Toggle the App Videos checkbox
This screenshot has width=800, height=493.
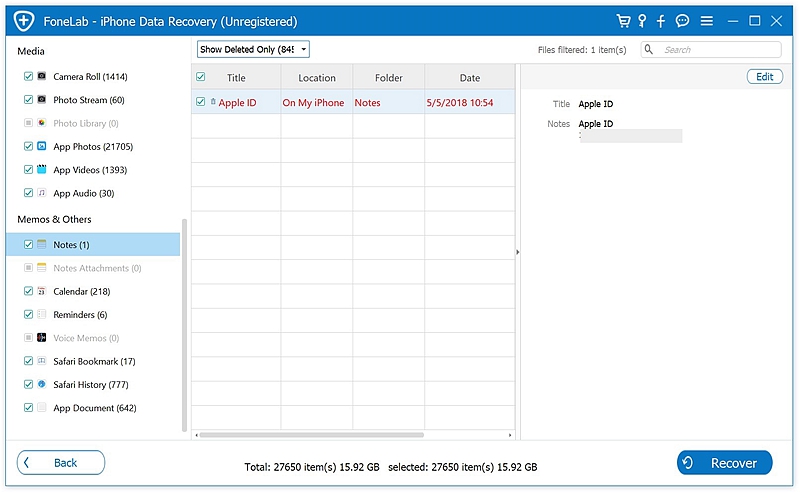click(29, 169)
